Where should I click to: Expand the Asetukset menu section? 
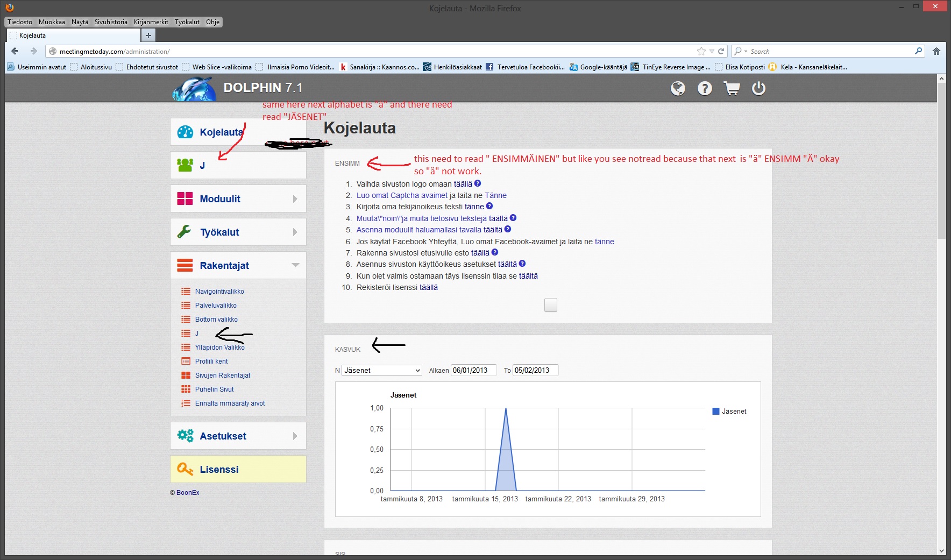[x=295, y=436]
